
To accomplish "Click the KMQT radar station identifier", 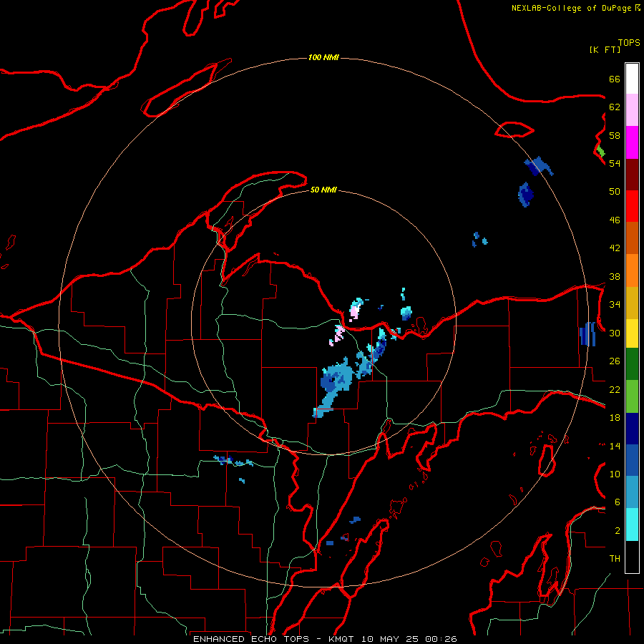I will tap(341, 639).
